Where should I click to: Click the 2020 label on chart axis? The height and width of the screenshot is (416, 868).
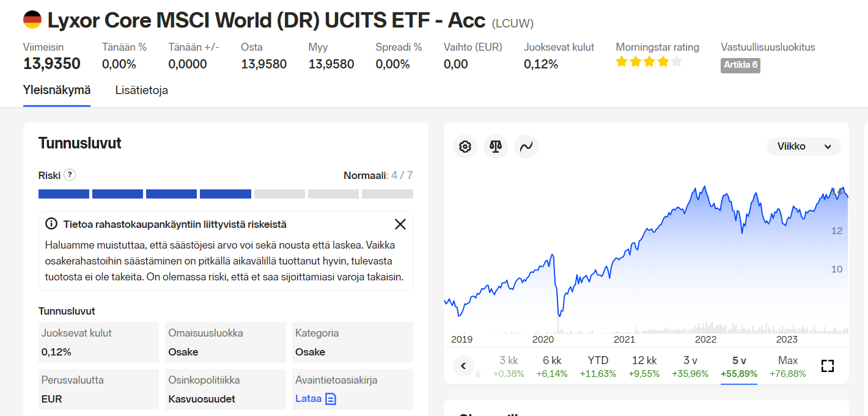point(543,340)
